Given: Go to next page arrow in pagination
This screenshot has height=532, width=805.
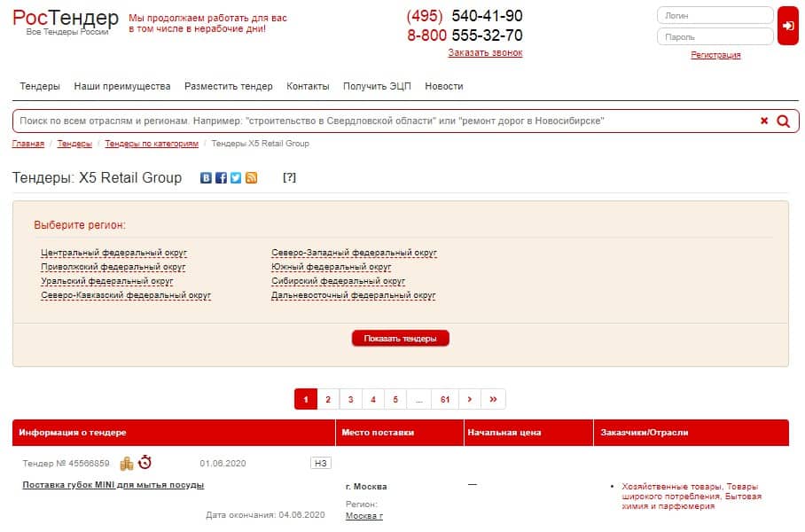Looking at the screenshot, I should click(x=470, y=399).
